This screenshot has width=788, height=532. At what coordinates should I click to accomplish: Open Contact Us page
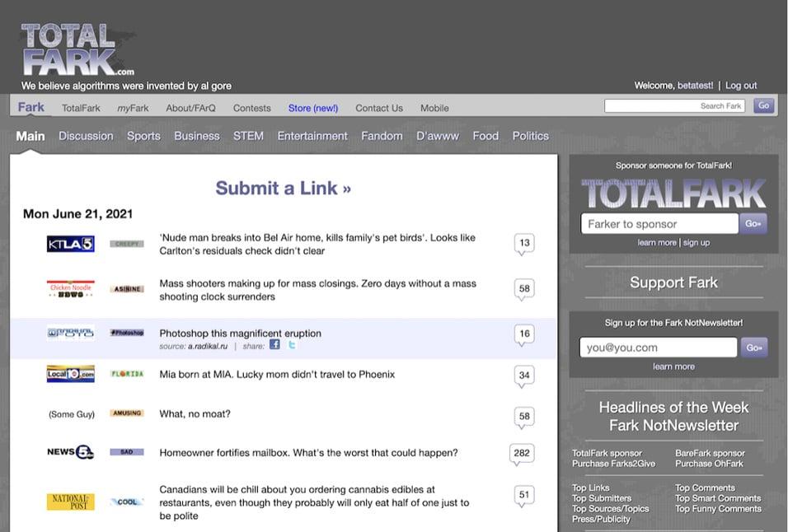(379, 108)
